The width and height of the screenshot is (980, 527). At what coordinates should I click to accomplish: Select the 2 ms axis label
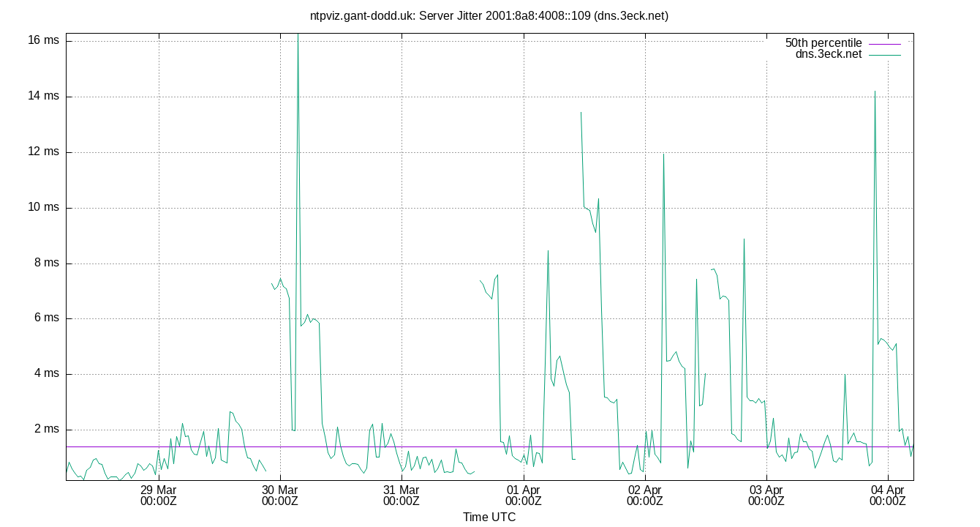tap(47, 428)
